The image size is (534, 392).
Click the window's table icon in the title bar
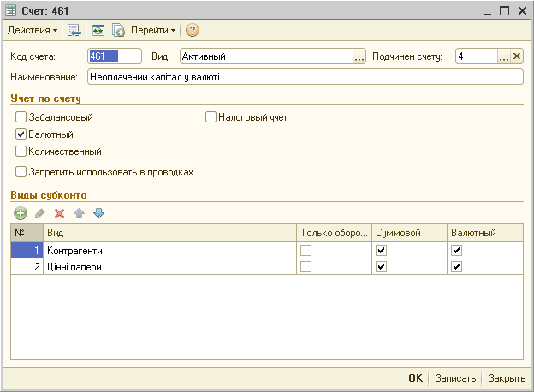click(x=11, y=11)
